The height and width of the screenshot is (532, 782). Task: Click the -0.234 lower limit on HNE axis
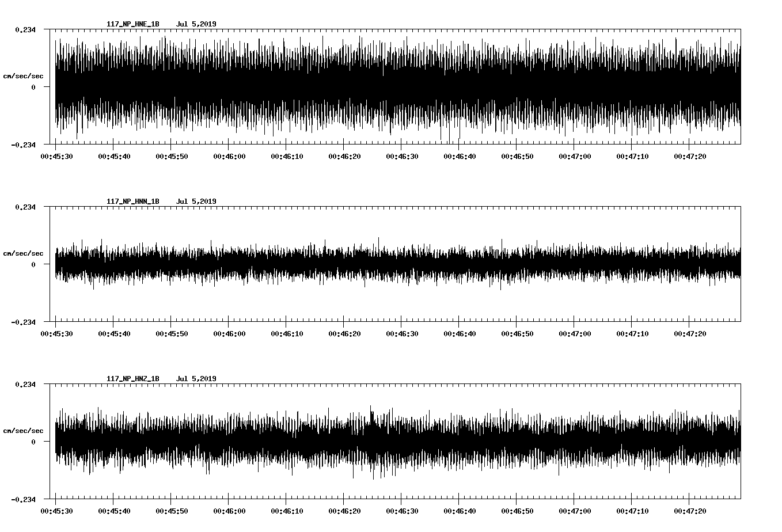click(23, 145)
